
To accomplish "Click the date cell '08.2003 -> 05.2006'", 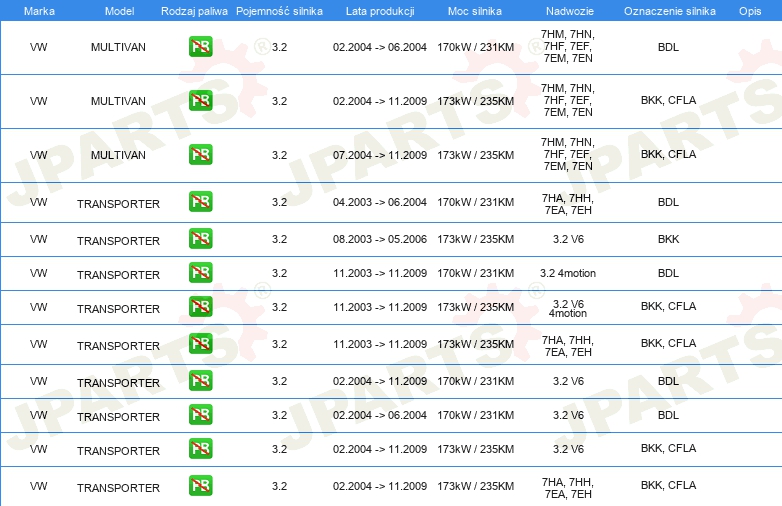I will [x=380, y=239].
